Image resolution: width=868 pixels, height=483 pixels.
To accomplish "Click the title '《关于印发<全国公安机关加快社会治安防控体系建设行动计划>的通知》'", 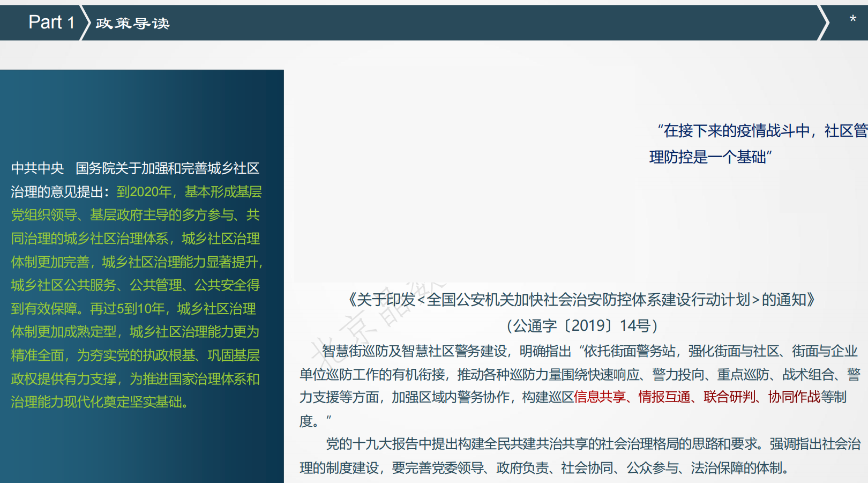I will coord(582,300).
